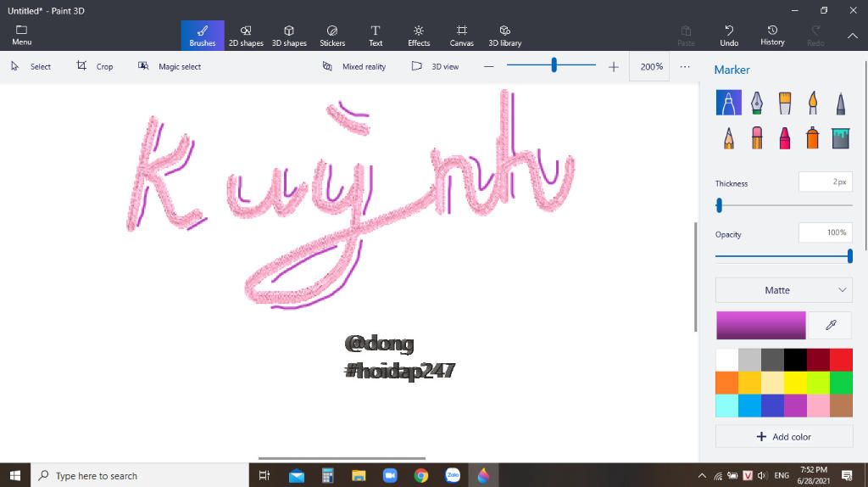868x487 pixels.
Task: Click the Opacity slider handle
Action: coord(849,256)
